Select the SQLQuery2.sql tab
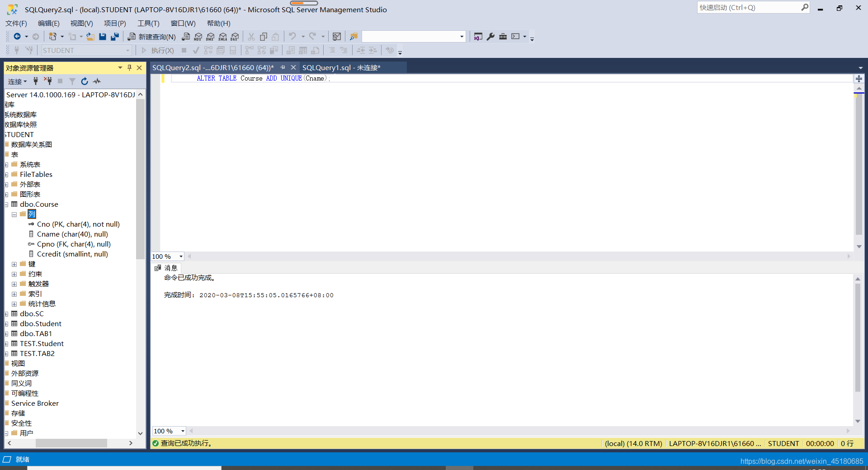The image size is (868, 470). coord(213,67)
